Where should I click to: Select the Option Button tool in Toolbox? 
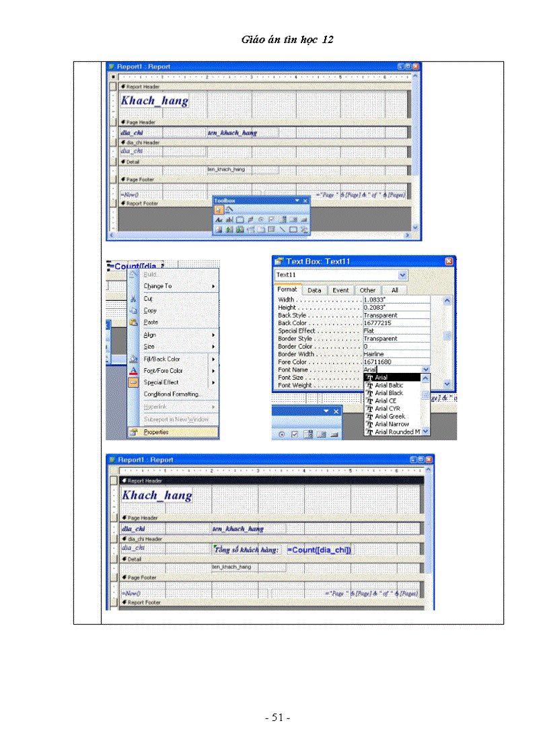coord(261,219)
